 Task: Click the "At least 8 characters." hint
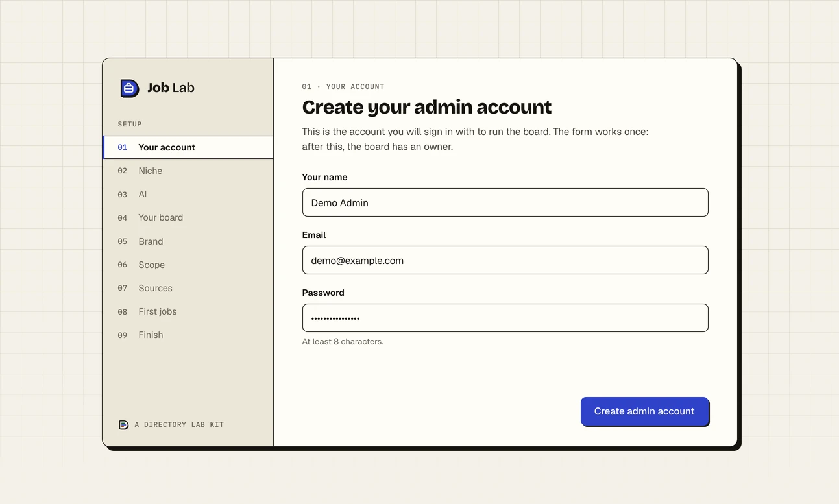coord(343,342)
